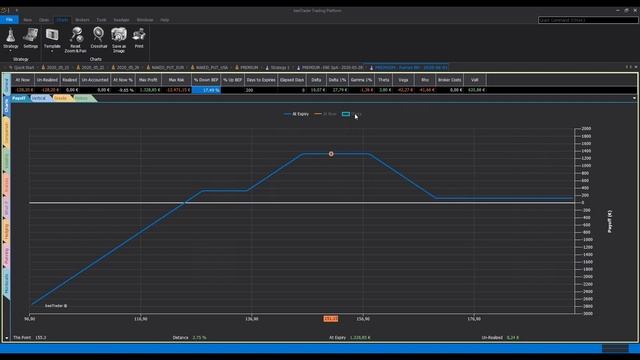Switch to the 2020_05_15 document tab
The height and width of the screenshot is (360, 640).
pyautogui.click(x=56, y=67)
